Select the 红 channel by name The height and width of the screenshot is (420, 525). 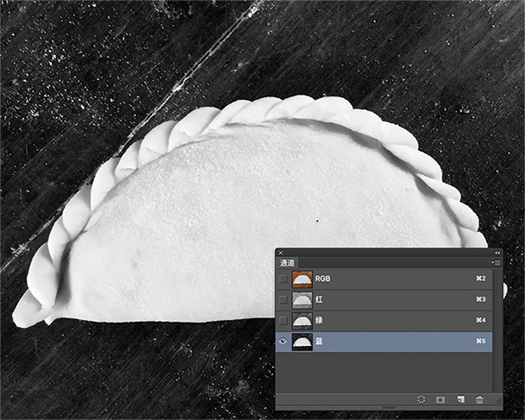coord(320,300)
